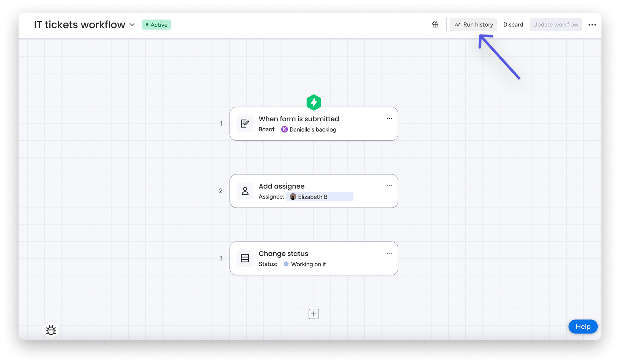Click the person icon in Add assignee

(x=245, y=191)
